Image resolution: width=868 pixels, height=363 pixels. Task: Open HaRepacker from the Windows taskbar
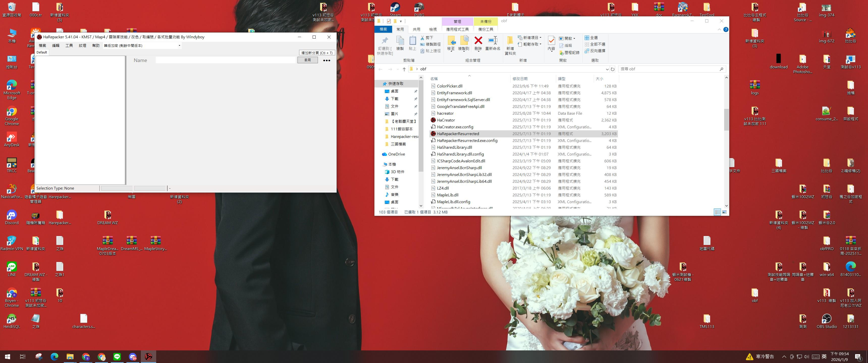pyautogui.click(x=148, y=356)
